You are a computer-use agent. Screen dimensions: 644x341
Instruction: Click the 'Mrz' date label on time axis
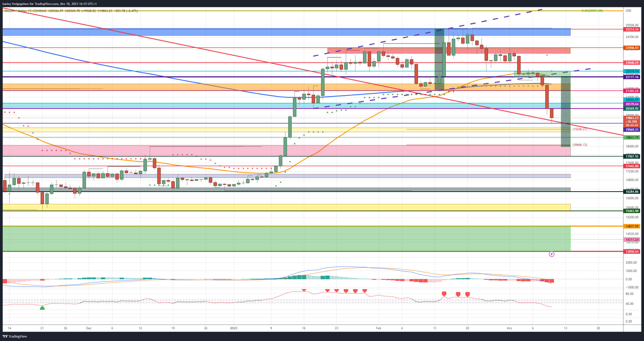pyautogui.click(x=509, y=328)
